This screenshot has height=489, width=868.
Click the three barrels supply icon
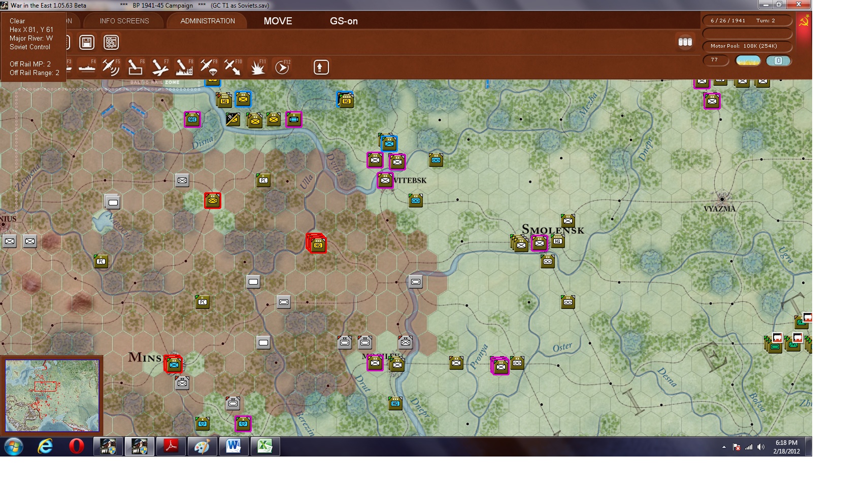click(685, 42)
